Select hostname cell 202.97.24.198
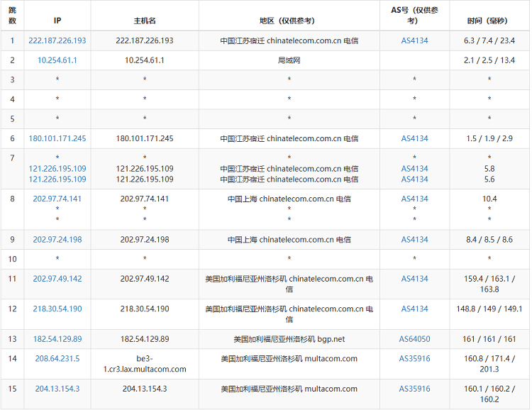 [x=145, y=240]
